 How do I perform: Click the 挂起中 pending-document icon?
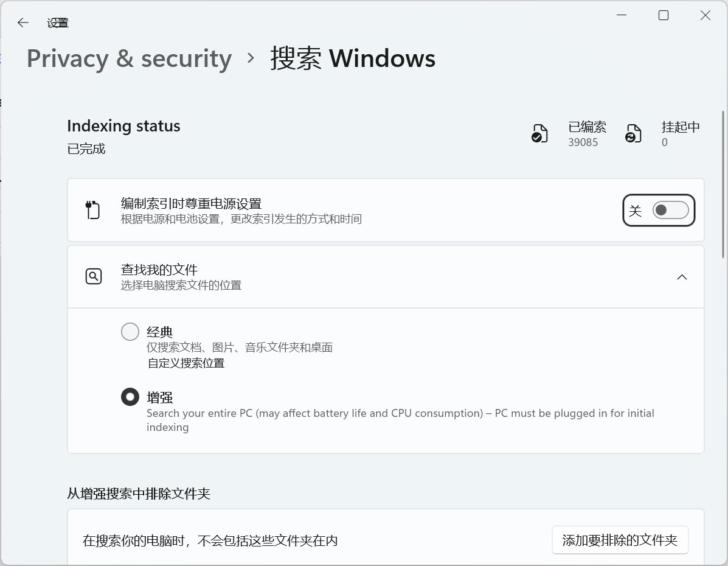click(x=633, y=133)
